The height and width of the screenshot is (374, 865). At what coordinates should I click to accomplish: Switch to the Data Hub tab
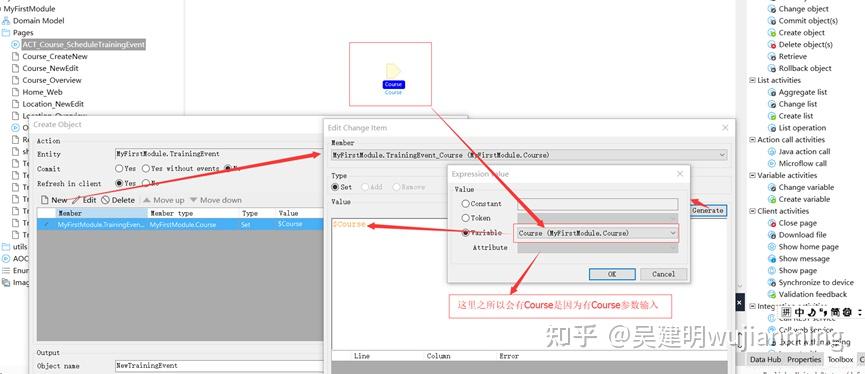coord(765,359)
